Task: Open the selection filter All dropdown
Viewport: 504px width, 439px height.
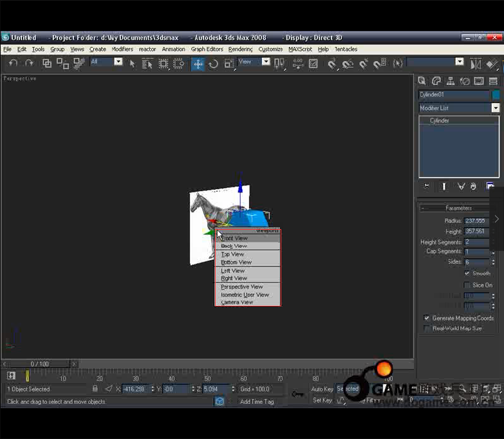Action: coord(118,61)
